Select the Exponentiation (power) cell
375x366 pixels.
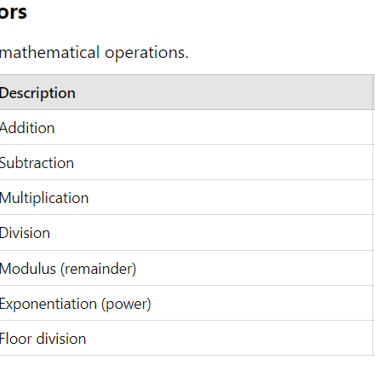[x=186, y=303]
